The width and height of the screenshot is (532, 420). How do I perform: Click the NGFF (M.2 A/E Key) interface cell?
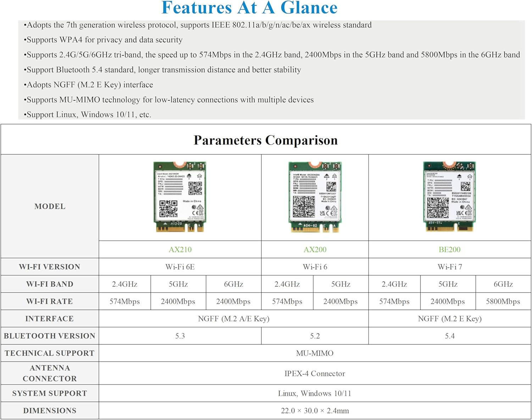click(233, 319)
